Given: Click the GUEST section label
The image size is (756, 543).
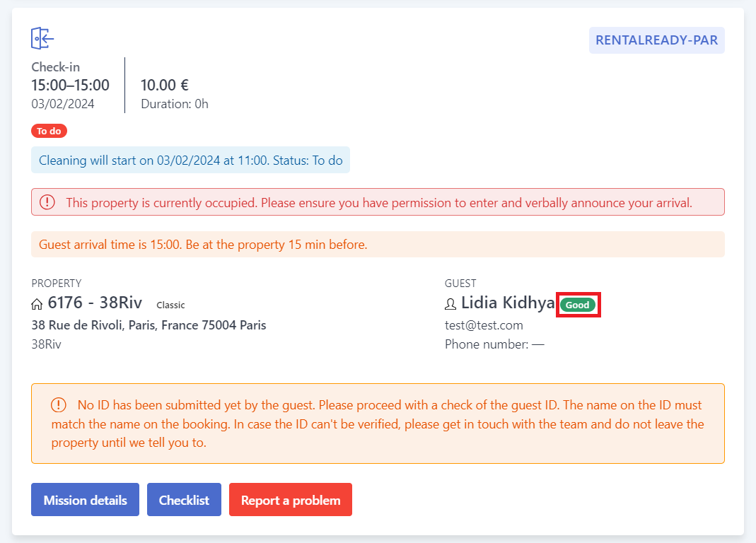Looking at the screenshot, I should click(460, 283).
